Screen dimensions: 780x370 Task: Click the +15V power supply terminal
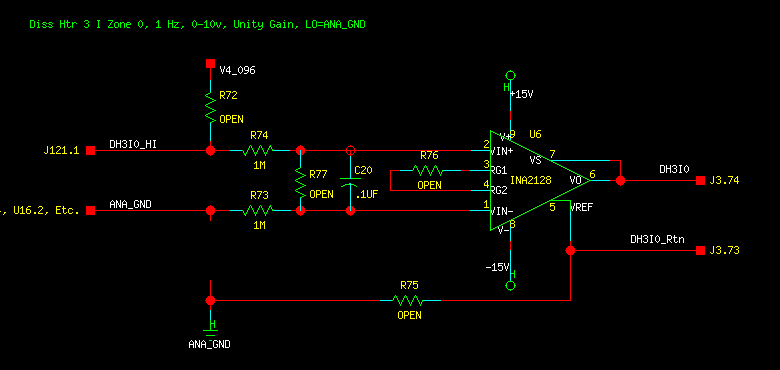click(510, 76)
